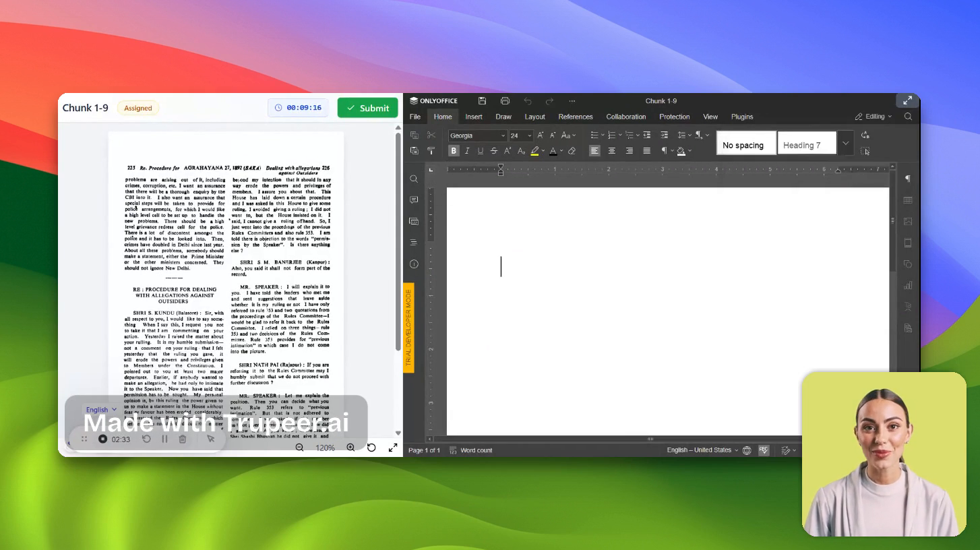This screenshot has width=980, height=550.
Task: Click Word count in status bar
Action: click(471, 450)
